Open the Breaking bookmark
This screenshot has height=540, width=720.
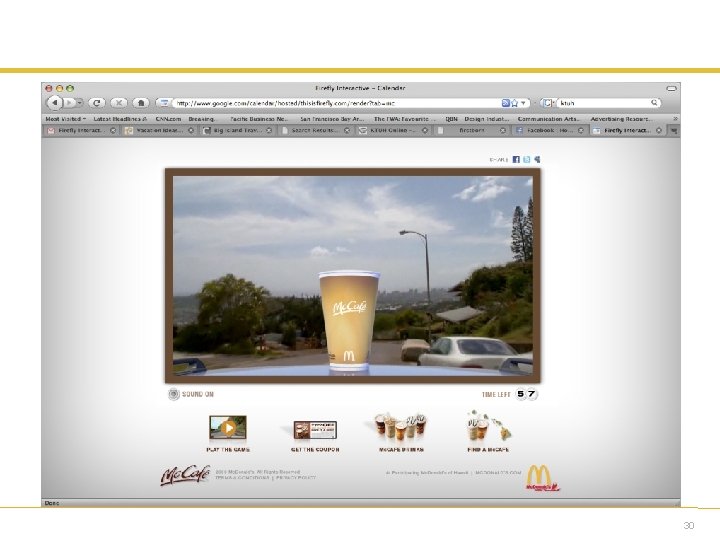(x=202, y=118)
